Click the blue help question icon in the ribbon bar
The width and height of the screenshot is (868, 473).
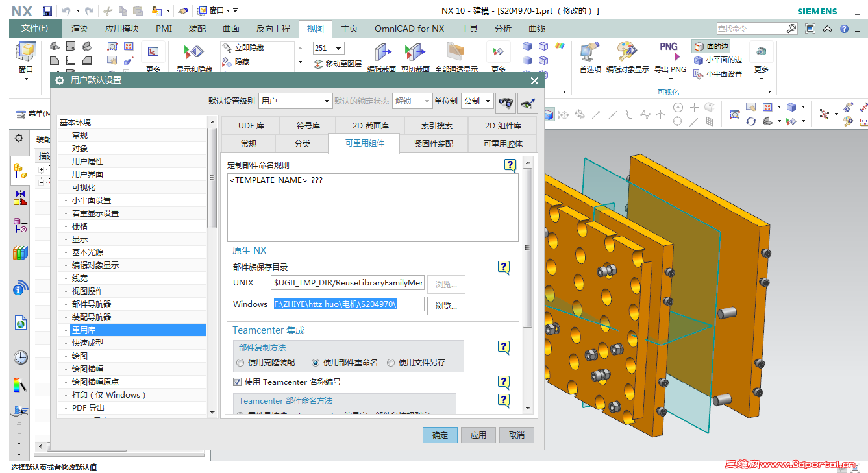pyautogui.click(x=845, y=29)
